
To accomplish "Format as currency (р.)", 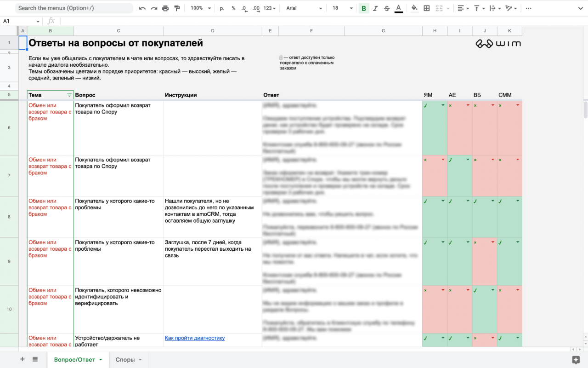I will (x=222, y=8).
